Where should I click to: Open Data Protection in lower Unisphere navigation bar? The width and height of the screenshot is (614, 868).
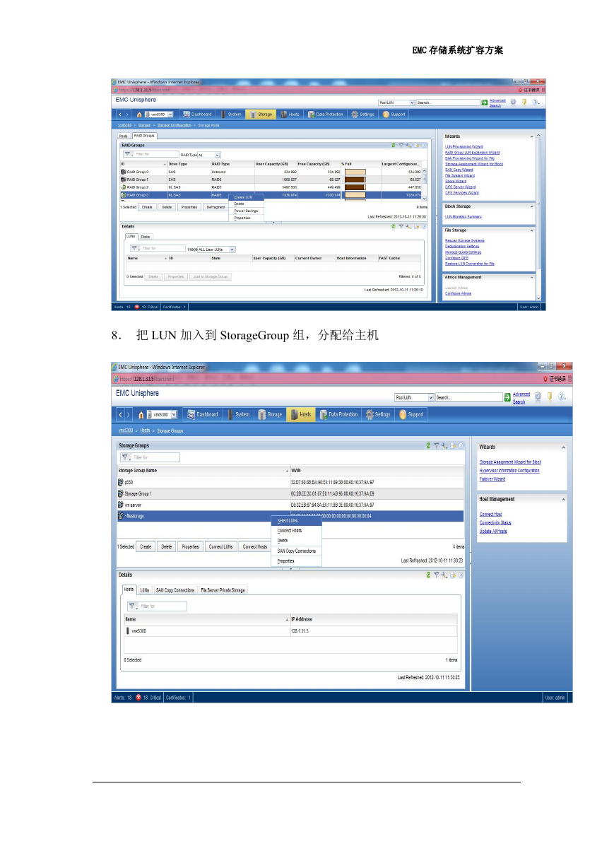pos(339,414)
